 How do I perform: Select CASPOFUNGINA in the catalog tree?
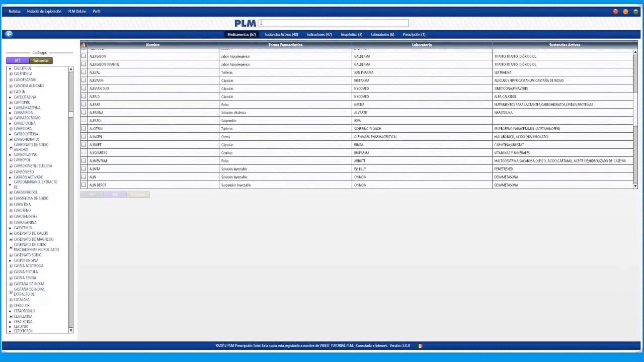point(26,260)
